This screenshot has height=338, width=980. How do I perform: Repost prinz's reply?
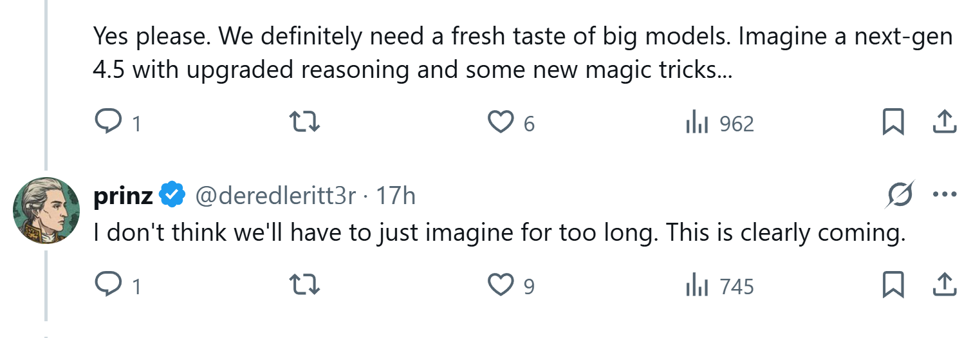click(305, 285)
